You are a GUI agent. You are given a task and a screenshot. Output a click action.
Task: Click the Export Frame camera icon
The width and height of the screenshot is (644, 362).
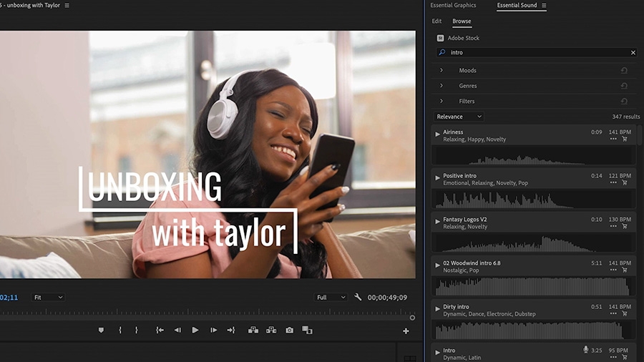pyautogui.click(x=289, y=330)
